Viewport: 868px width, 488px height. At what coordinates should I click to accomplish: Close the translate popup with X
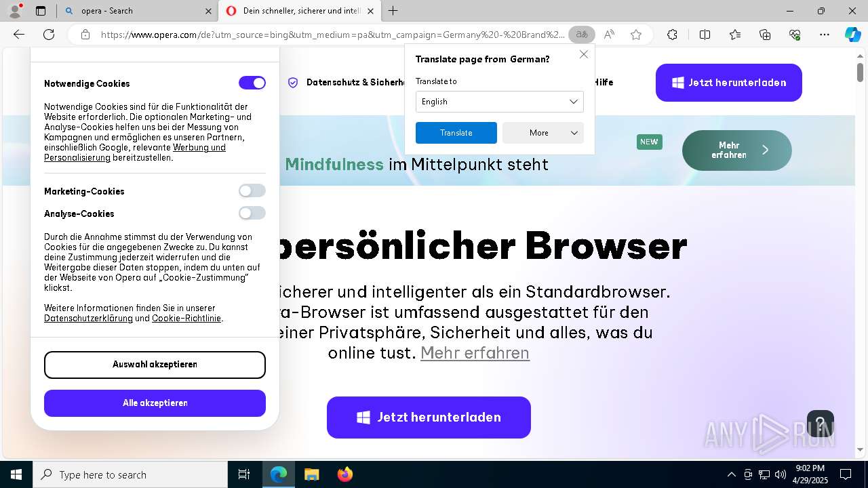(584, 54)
